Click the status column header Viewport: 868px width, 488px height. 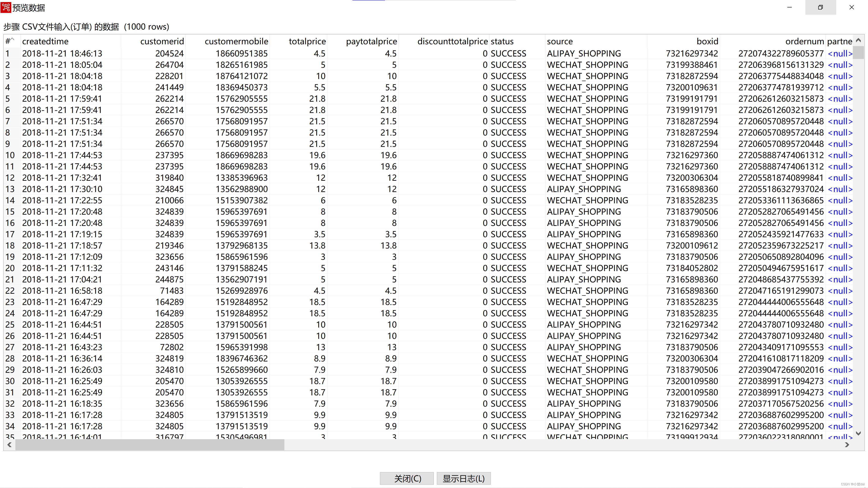(502, 41)
